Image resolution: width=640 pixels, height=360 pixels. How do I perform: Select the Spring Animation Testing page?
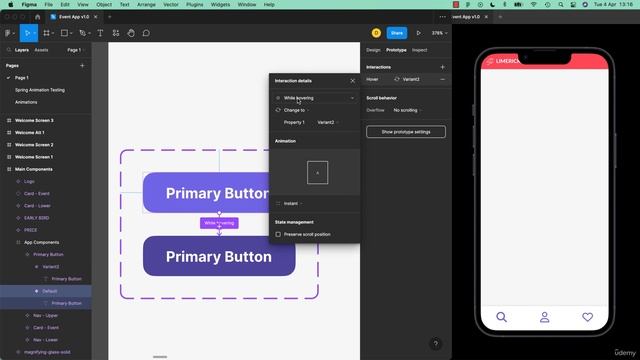40,90
